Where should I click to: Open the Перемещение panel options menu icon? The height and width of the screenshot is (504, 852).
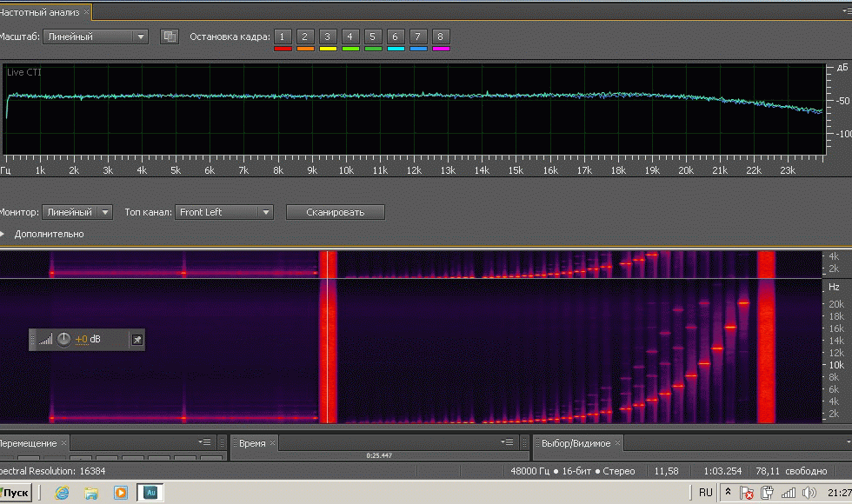coord(203,443)
